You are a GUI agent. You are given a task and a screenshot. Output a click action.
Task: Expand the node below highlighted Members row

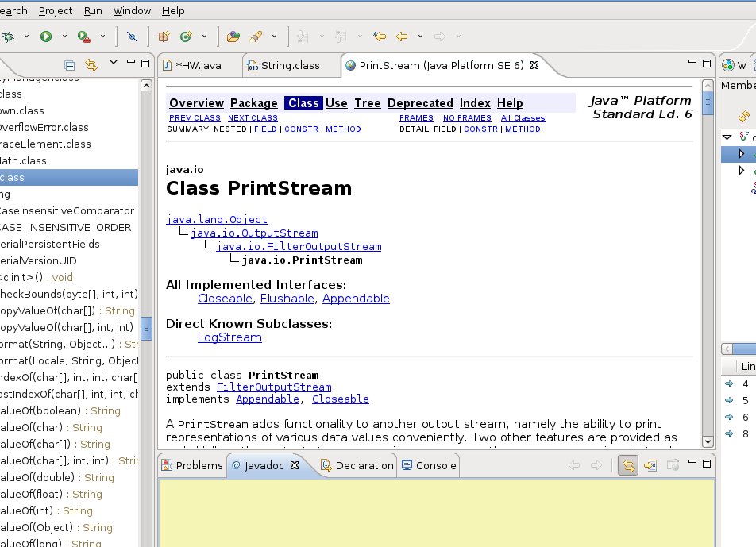click(742, 171)
